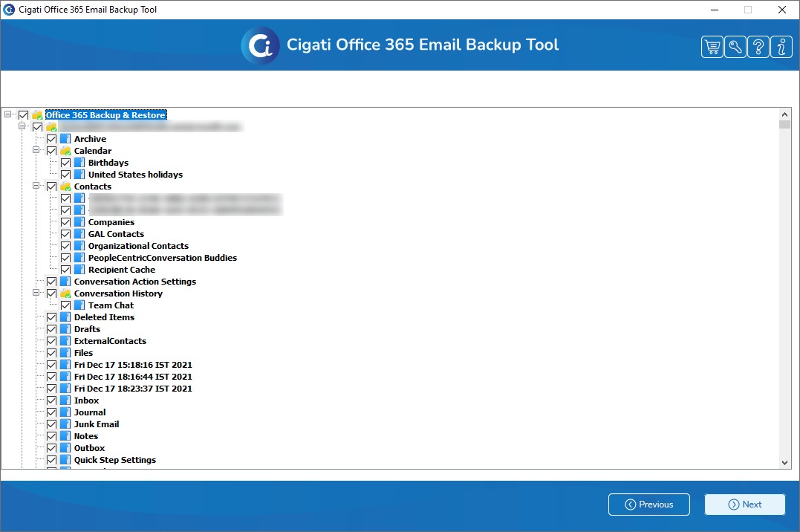The width and height of the screenshot is (800, 532).
Task: Click the Deleted Items folder icon
Action: [65, 317]
